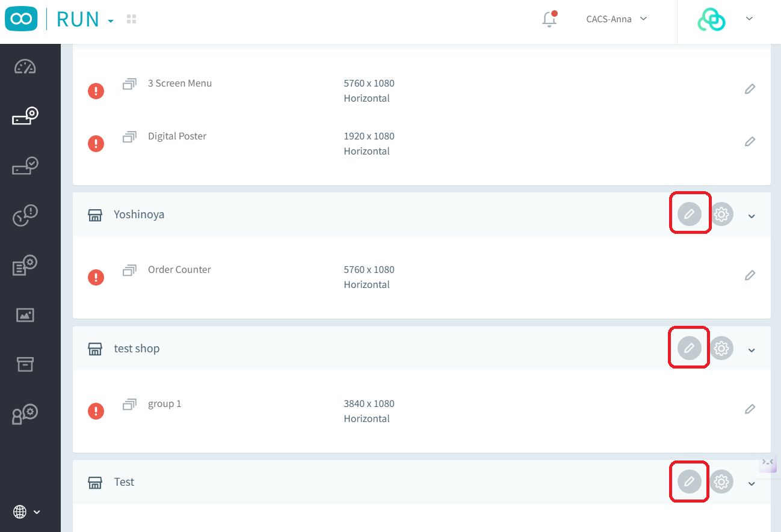
Task: Open the content settings sidebar icon
Action: pyautogui.click(x=25, y=265)
